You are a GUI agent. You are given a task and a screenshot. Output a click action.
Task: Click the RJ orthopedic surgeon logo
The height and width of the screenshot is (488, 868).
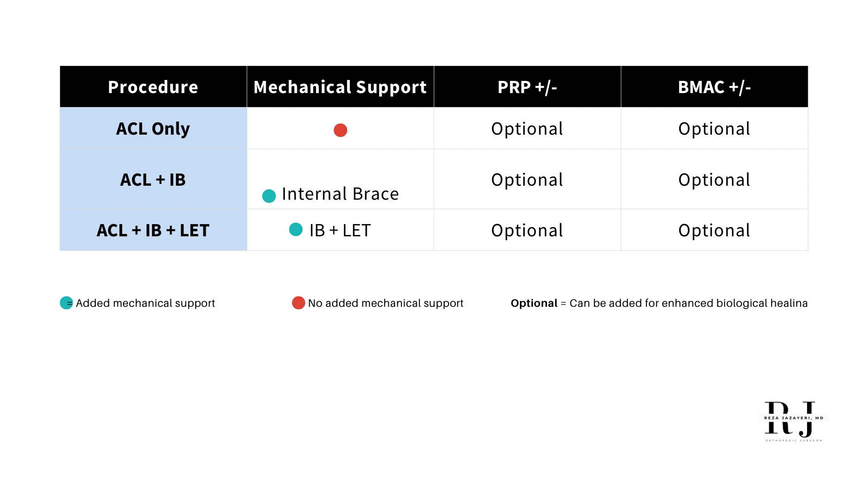(793, 421)
